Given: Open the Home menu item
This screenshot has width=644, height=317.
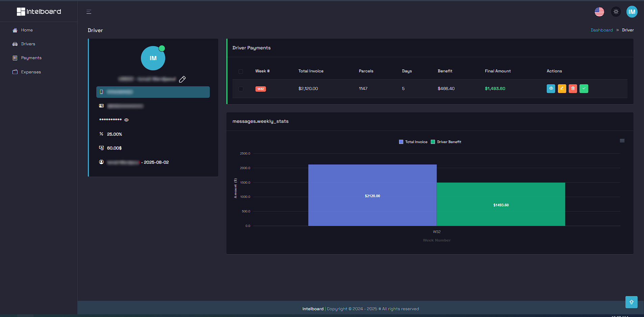Looking at the screenshot, I should (27, 30).
